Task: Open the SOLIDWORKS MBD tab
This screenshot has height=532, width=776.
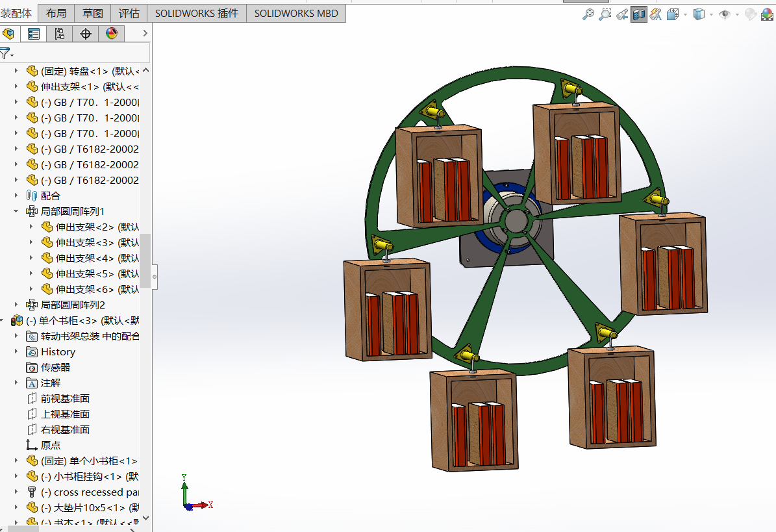Action: (296, 13)
